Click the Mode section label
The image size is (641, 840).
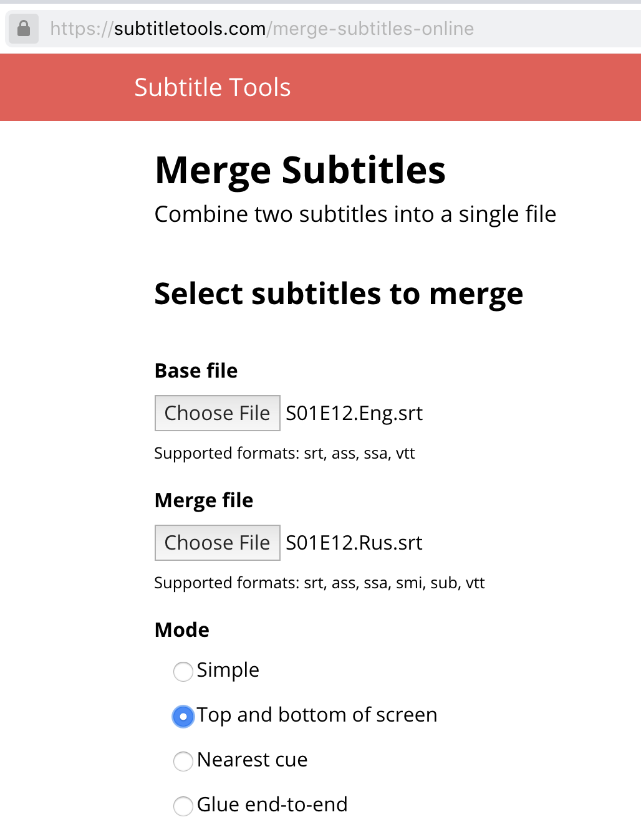click(x=181, y=630)
